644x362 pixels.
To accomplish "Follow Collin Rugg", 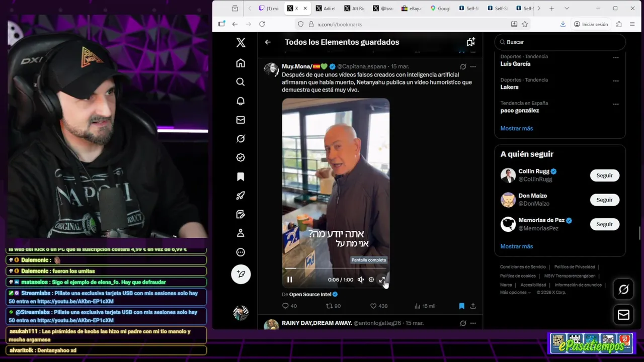I will click(604, 175).
